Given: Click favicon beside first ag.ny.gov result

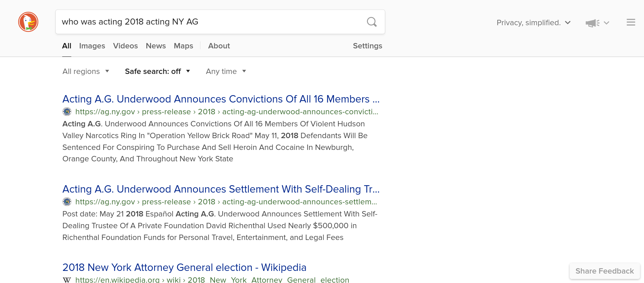Looking at the screenshot, I should pos(67,112).
